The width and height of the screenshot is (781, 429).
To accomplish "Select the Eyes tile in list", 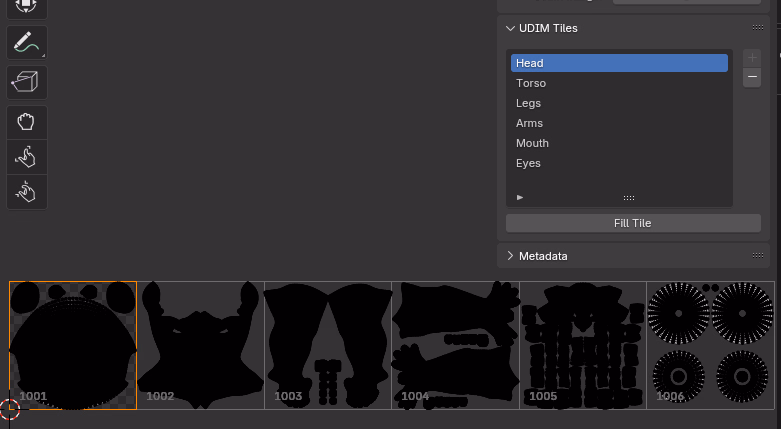I will pyautogui.click(x=619, y=163).
